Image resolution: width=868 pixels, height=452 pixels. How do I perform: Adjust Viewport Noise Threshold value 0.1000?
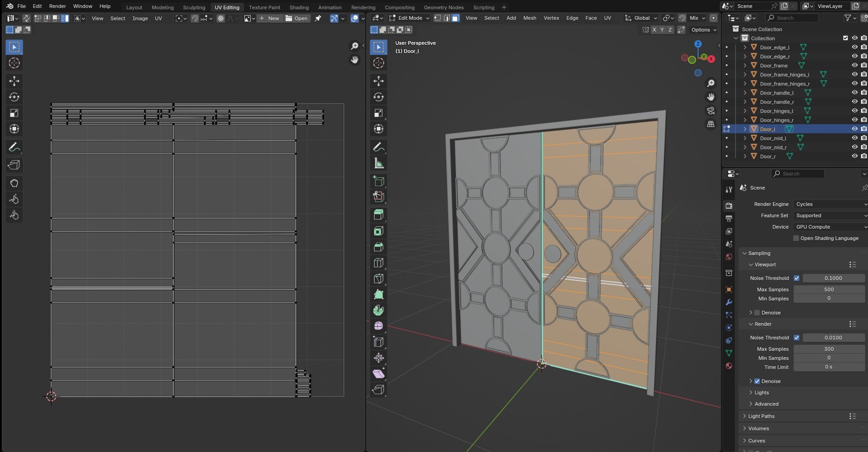833,278
